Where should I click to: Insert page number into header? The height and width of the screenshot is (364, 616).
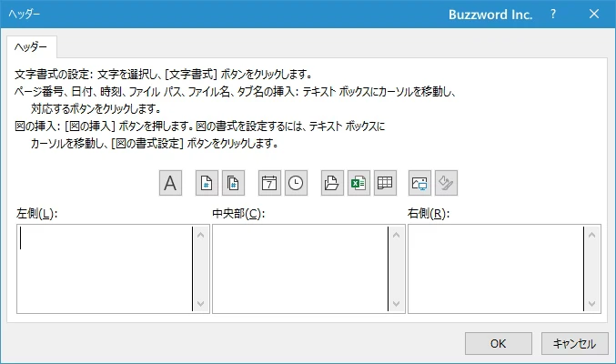point(207,183)
